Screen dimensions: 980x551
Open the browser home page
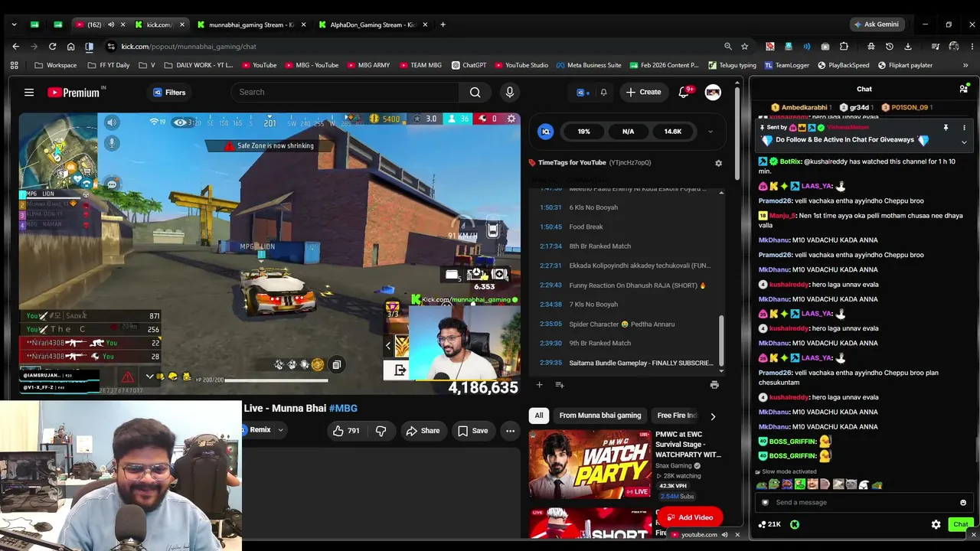pyautogui.click(x=70, y=47)
